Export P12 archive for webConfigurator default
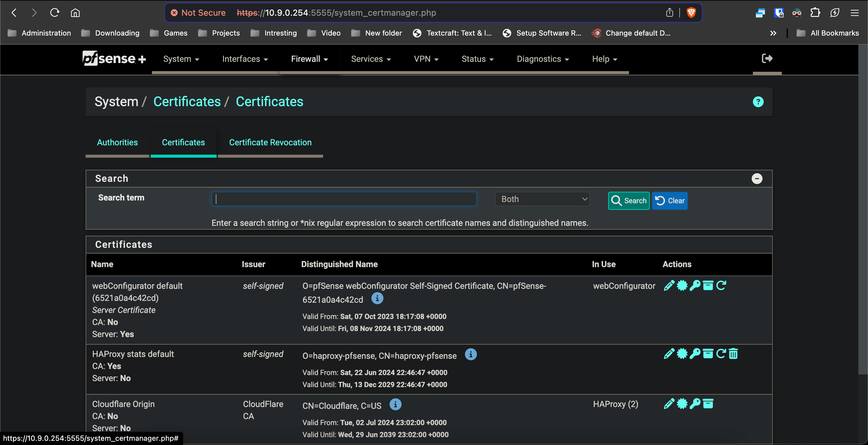Image resolution: width=868 pixels, height=445 pixels. pos(708,286)
